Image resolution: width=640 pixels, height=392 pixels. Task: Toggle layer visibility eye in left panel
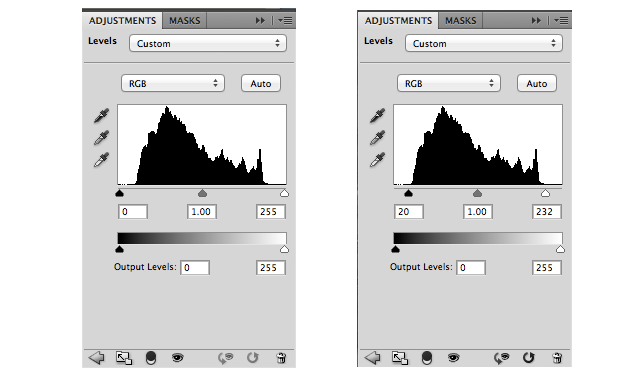click(178, 358)
